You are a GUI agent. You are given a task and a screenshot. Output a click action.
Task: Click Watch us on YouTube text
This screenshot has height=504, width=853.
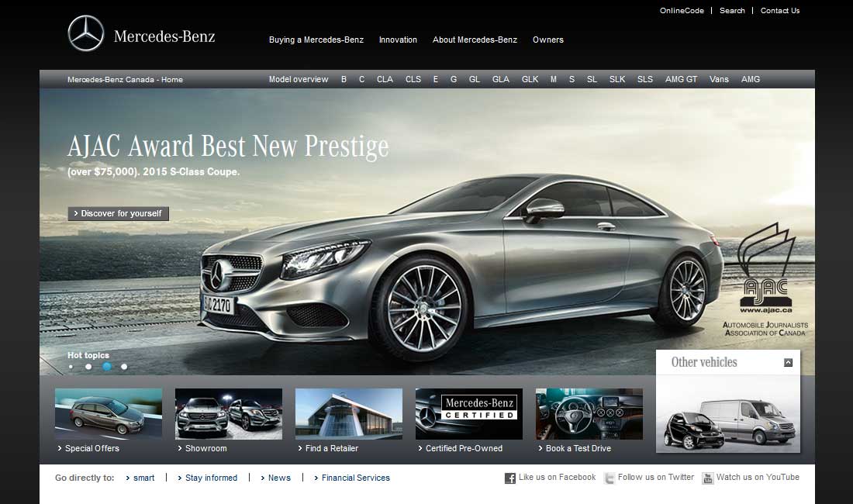coord(758,478)
